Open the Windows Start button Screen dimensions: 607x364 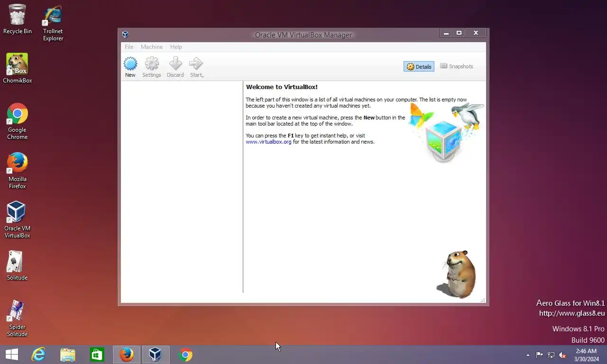coord(12,355)
